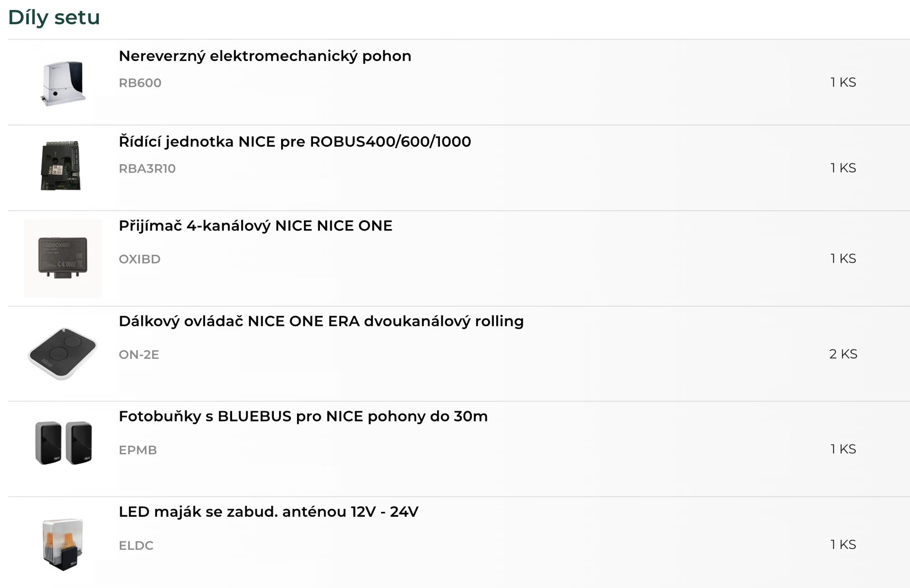The width and height of the screenshot is (910, 588).
Task: Open the Nereverzný elektromechanický pohon title link
Action: 265,56
